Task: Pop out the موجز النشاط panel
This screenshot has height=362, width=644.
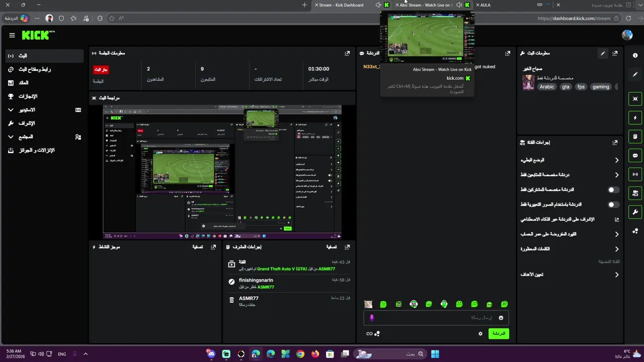Action: pos(213,247)
